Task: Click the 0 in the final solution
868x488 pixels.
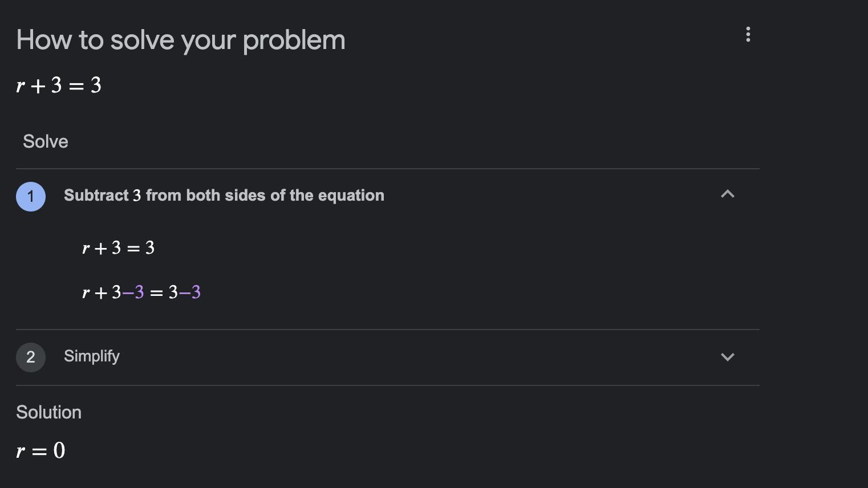Action: click(59, 451)
